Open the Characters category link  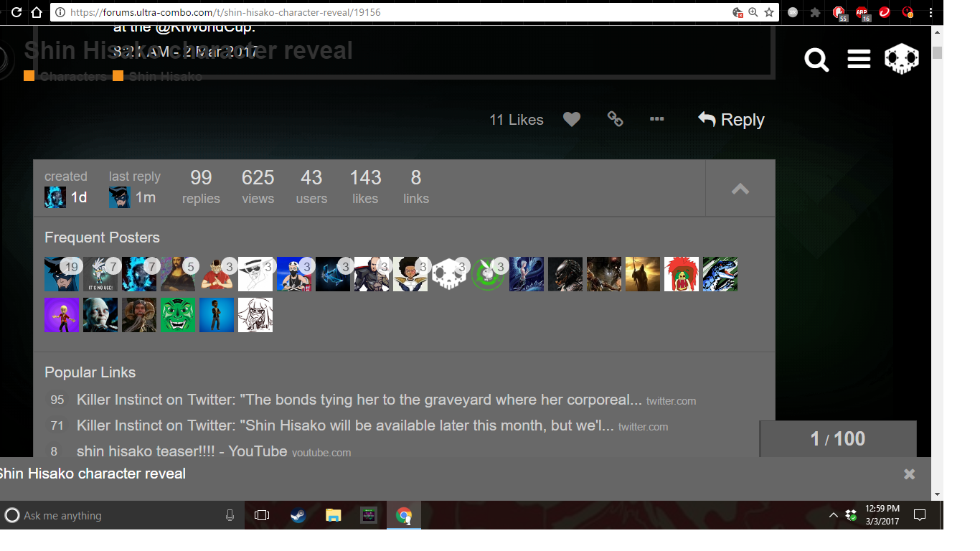click(72, 76)
